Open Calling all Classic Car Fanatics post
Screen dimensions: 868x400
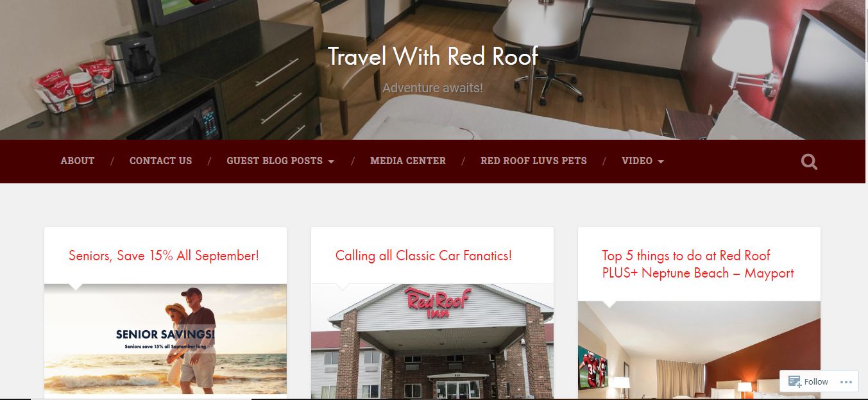pos(423,256)
